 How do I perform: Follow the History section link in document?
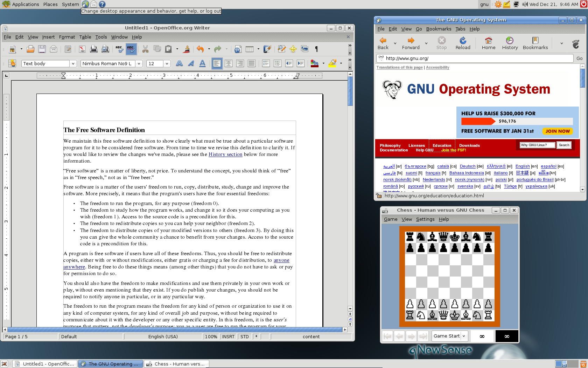click(225, 154)
